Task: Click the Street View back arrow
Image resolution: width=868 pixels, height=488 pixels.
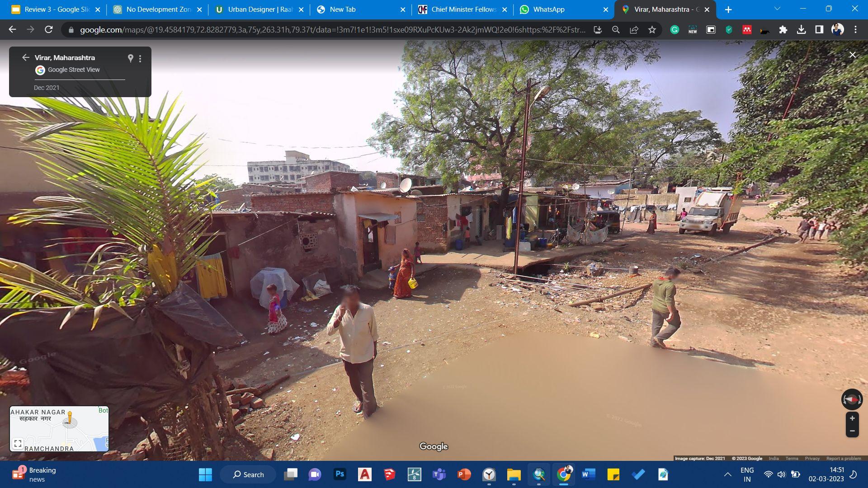Action: 25,57
